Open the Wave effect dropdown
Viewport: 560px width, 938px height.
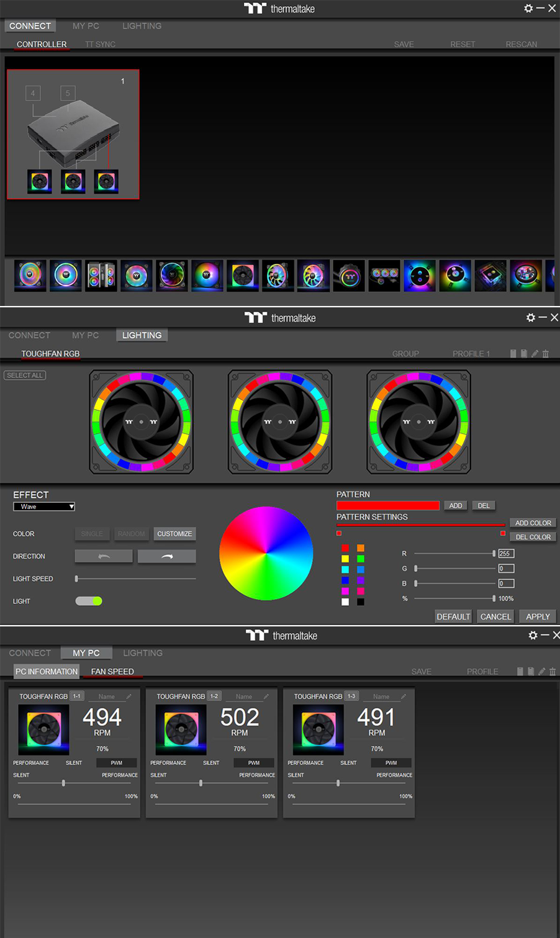coord(44,507)
